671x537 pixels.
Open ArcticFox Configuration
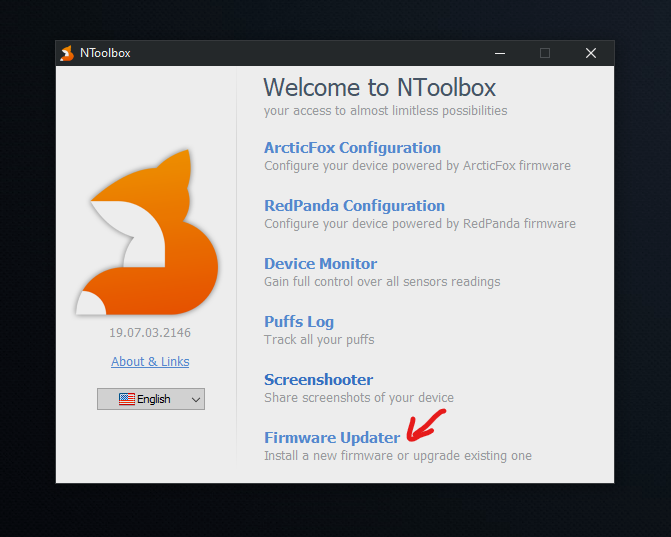(x=352, y=148)
